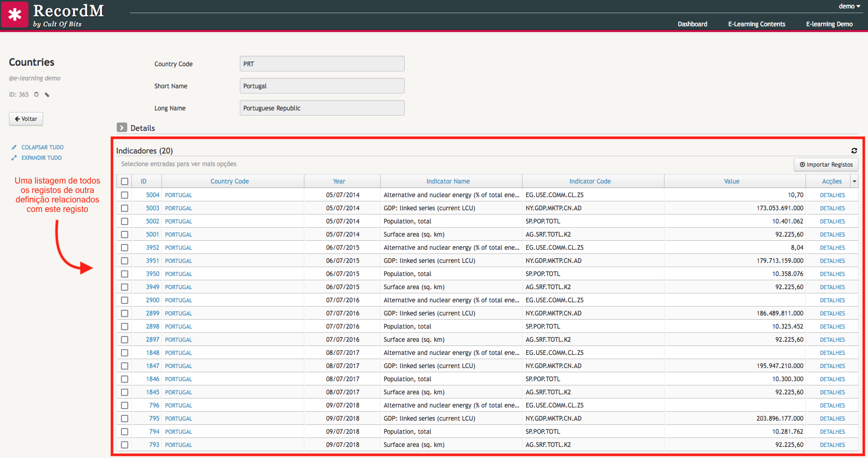Open record ID 3951
This screenshot has width=868, height=458.
pyautogui.click(x=152, y=261)
